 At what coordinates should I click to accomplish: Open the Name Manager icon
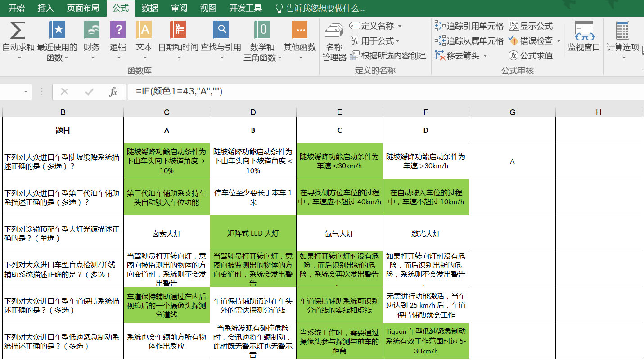(334, 31)
